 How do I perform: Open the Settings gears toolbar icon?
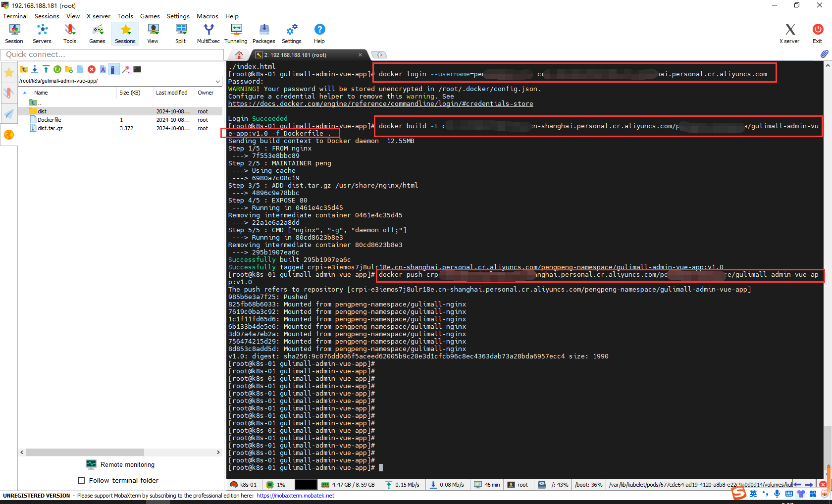point(292,34)
